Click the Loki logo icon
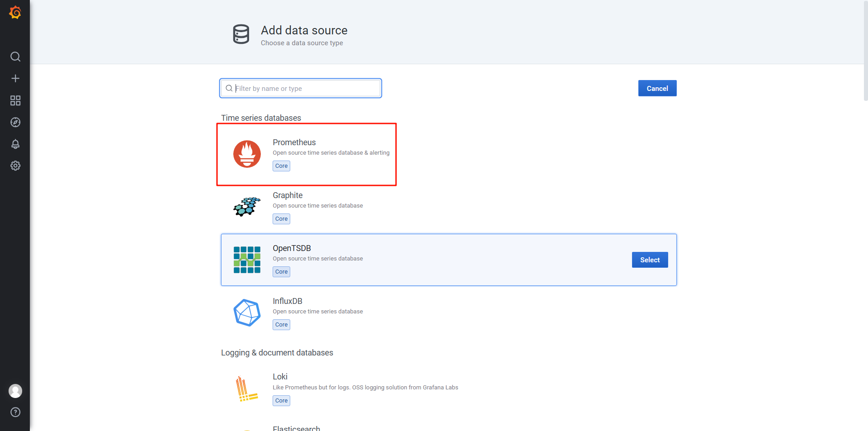 click(x=246, y=389)
